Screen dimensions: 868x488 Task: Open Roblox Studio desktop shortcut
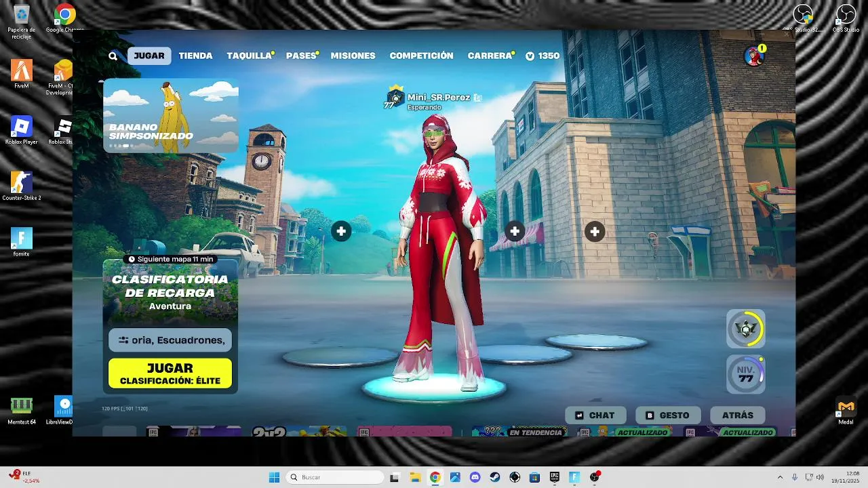tap(61, 130)
